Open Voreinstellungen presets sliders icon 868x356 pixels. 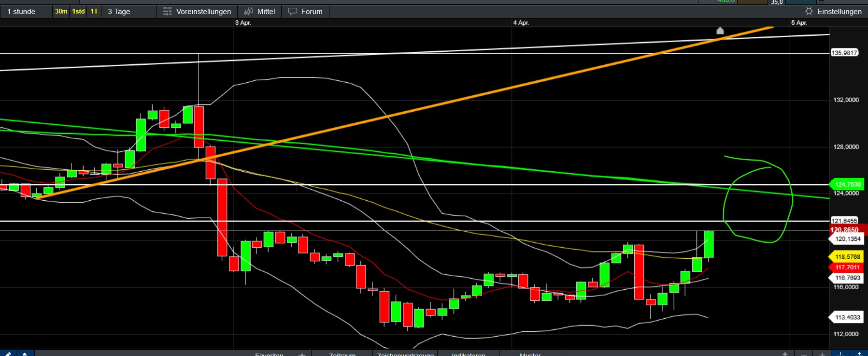pyautogui.click(x=168, y=12)
